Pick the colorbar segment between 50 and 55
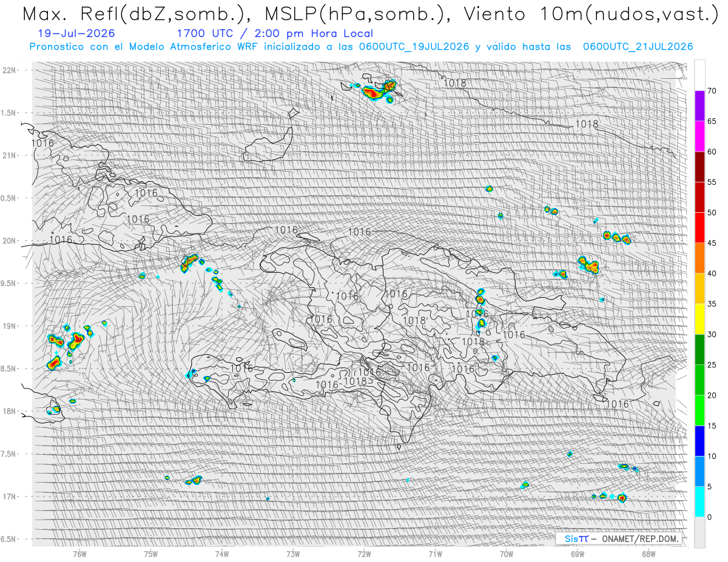This screenshot has height=562, width=728. click(x=699, y=197)
